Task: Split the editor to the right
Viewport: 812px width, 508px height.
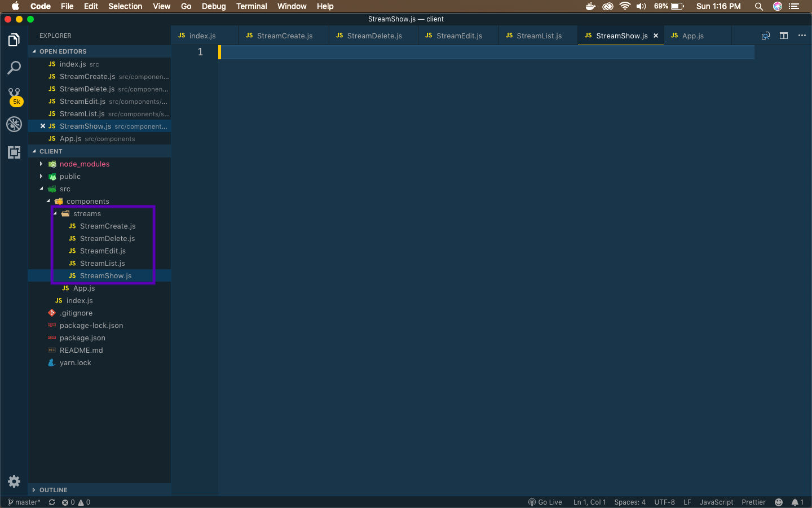Action: click(x=784, y=36)
